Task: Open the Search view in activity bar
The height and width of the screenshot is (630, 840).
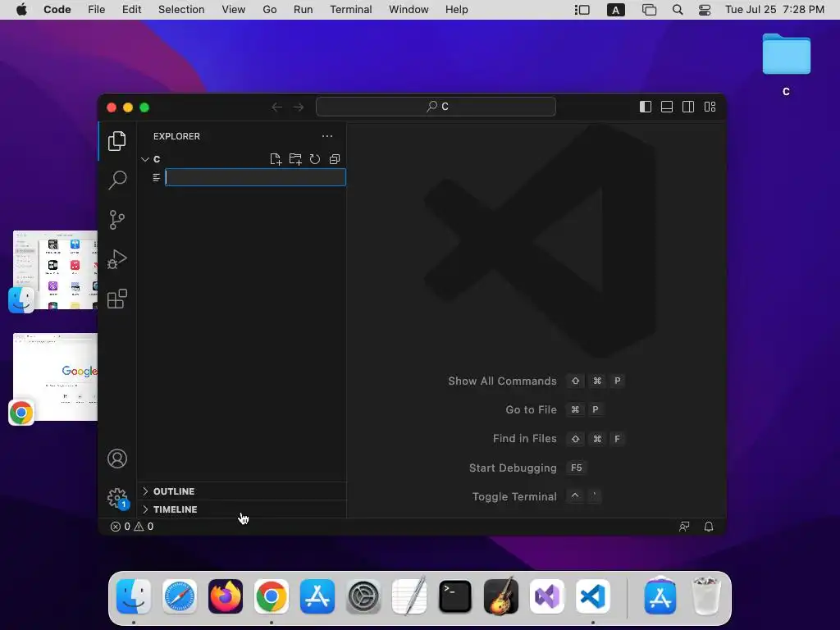Action: pos(116,180)
